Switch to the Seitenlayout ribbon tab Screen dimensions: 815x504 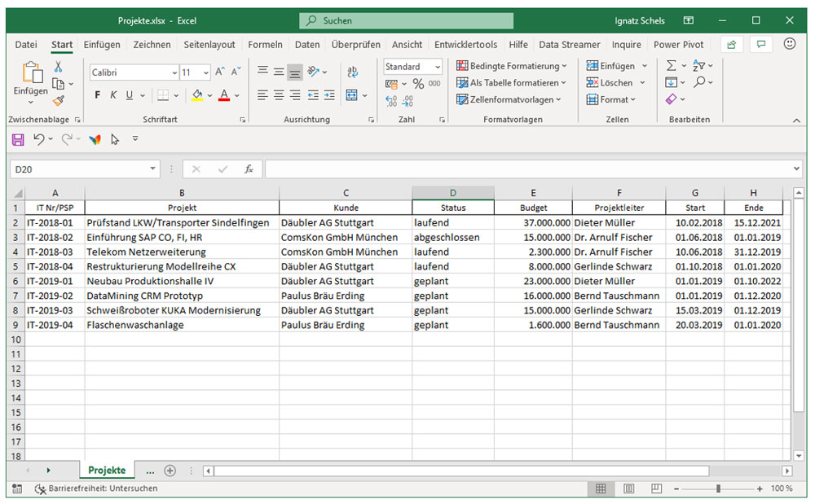[x=209, y=45]
